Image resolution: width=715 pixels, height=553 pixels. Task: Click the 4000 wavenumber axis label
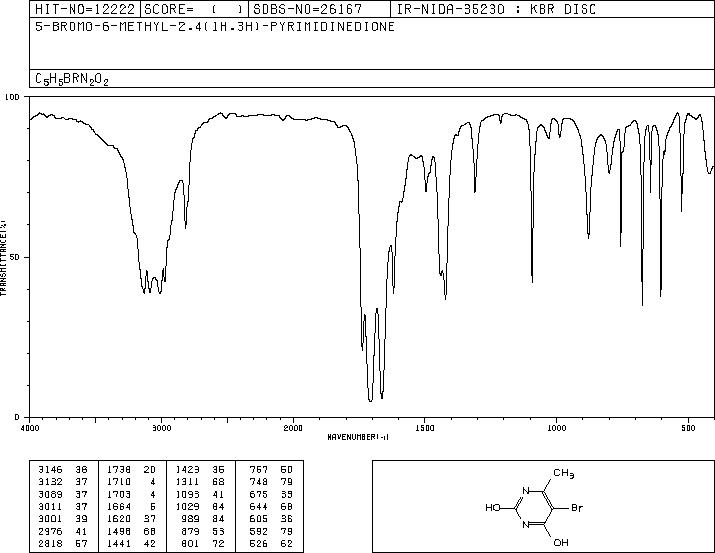(x=31, y=428)
